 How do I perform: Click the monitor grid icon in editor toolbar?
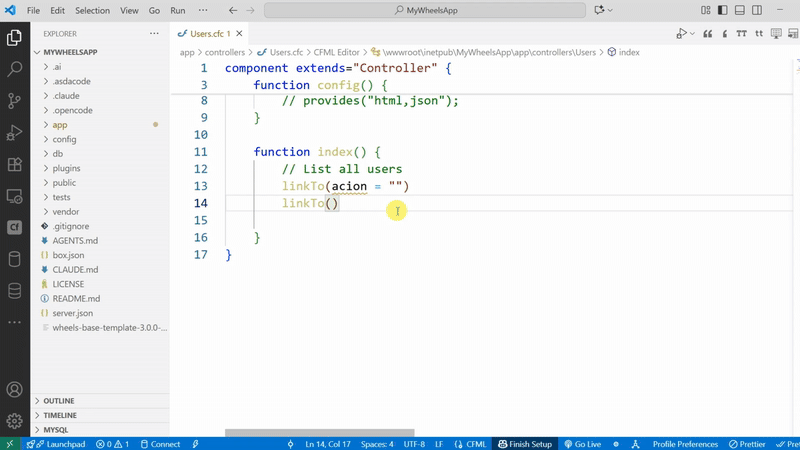coord(776,34)
